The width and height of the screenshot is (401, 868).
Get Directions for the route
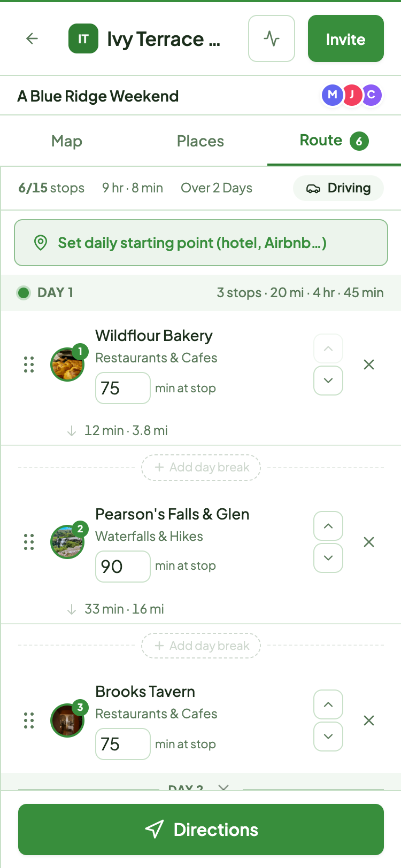click(201, 830)
